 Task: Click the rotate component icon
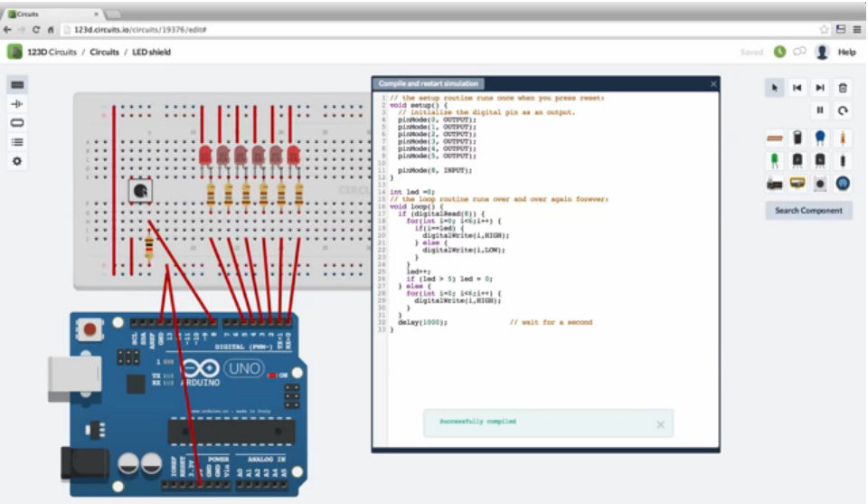[x=843, y=110]
